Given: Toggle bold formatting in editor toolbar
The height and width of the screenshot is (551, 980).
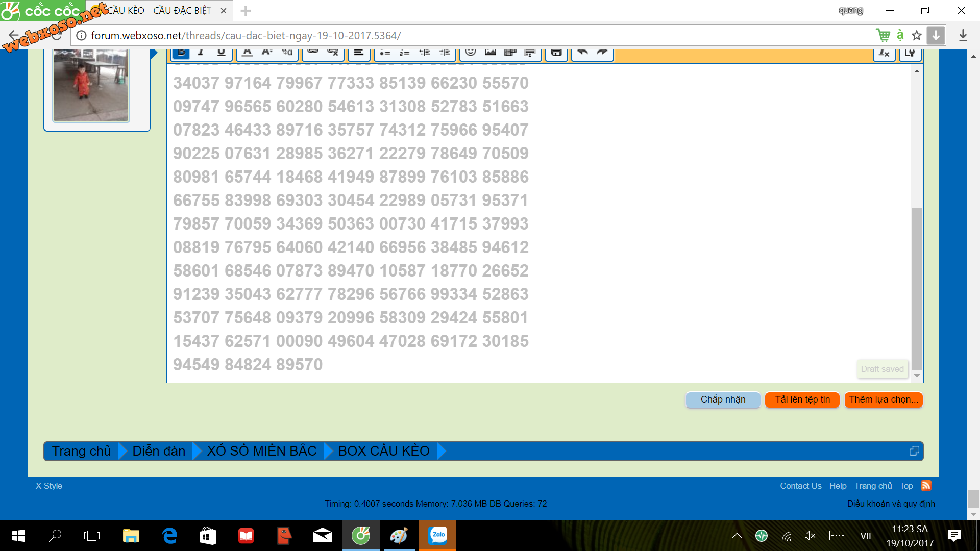Looking at the screenshot, I should [181, 53].
